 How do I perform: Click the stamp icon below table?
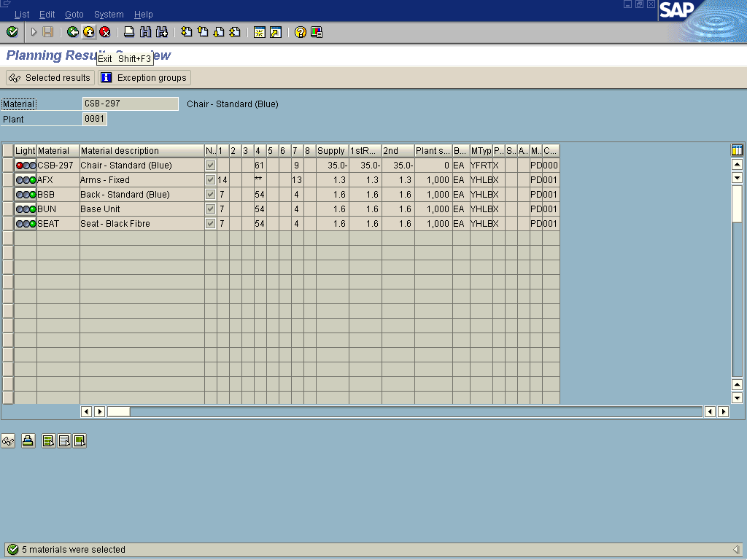coord(28,441)
